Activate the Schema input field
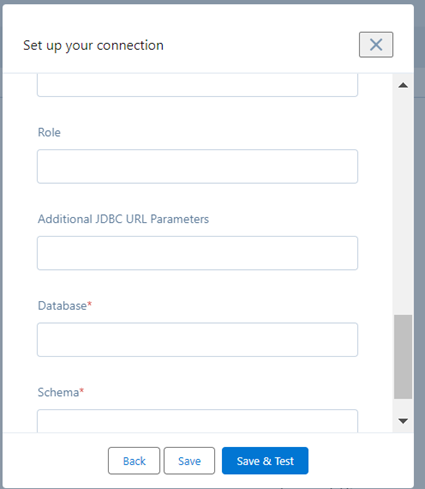 pyautogui.click(x=197, y=421)
